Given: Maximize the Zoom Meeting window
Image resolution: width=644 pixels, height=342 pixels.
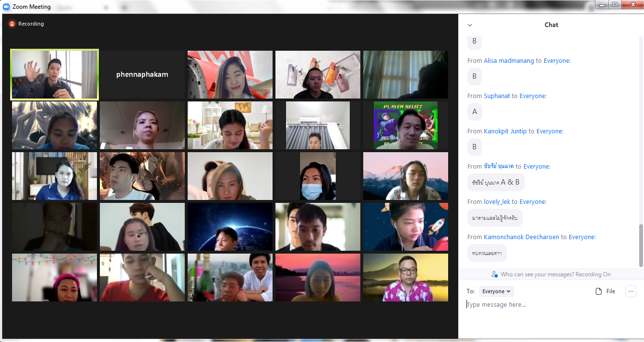Looking at the screenshot, I should pyautogui.click(x=615, y=5).
